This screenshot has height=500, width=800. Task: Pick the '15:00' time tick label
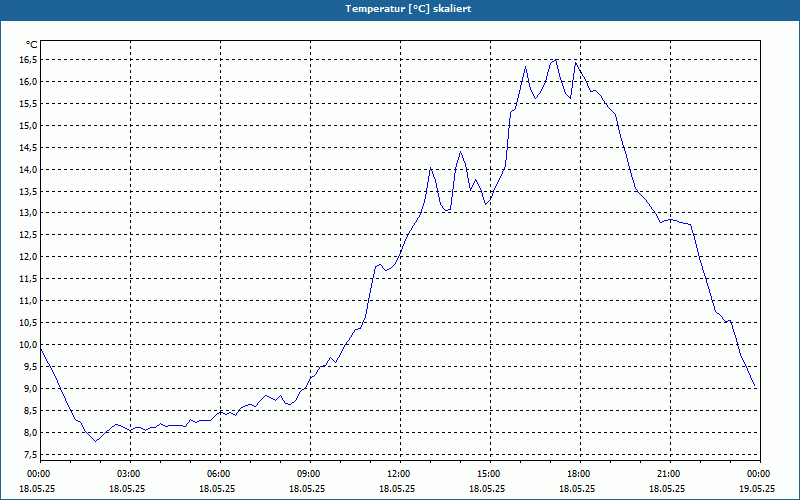tap(490, 474)
